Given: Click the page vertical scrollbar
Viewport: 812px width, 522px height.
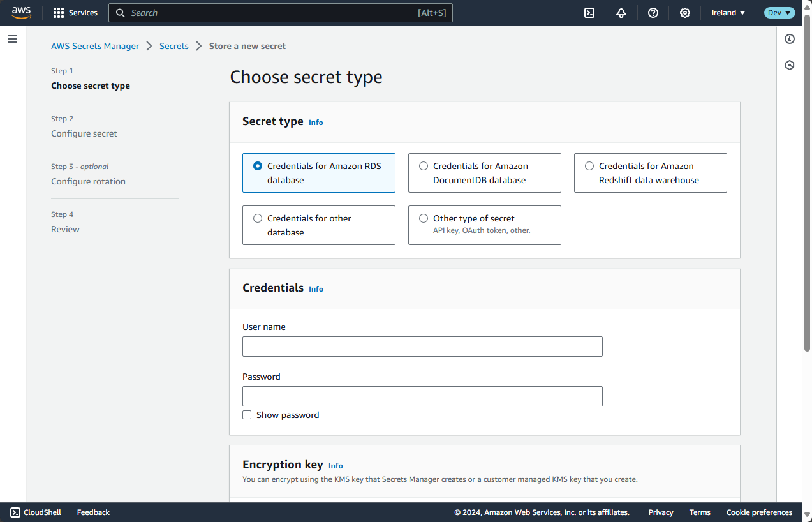Looking at the screenshot, I should click(x=807, y=191).
